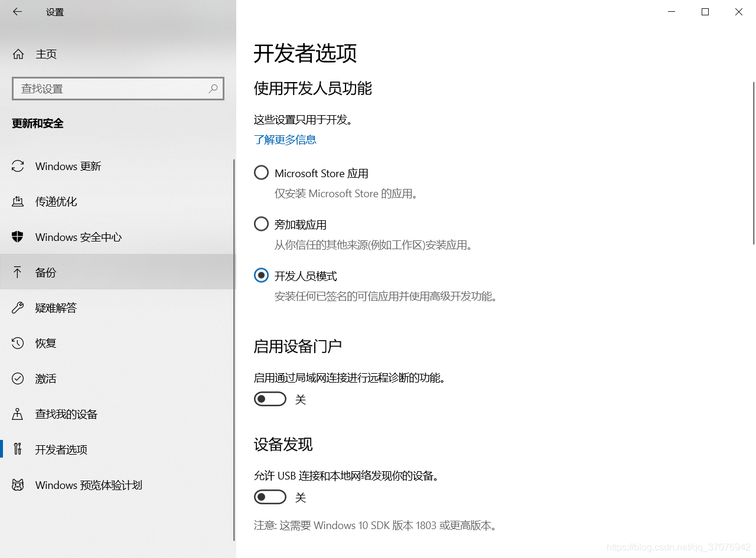Toggle the 设备发现 switch
This screenshot has width=756, height=558.
270,497
